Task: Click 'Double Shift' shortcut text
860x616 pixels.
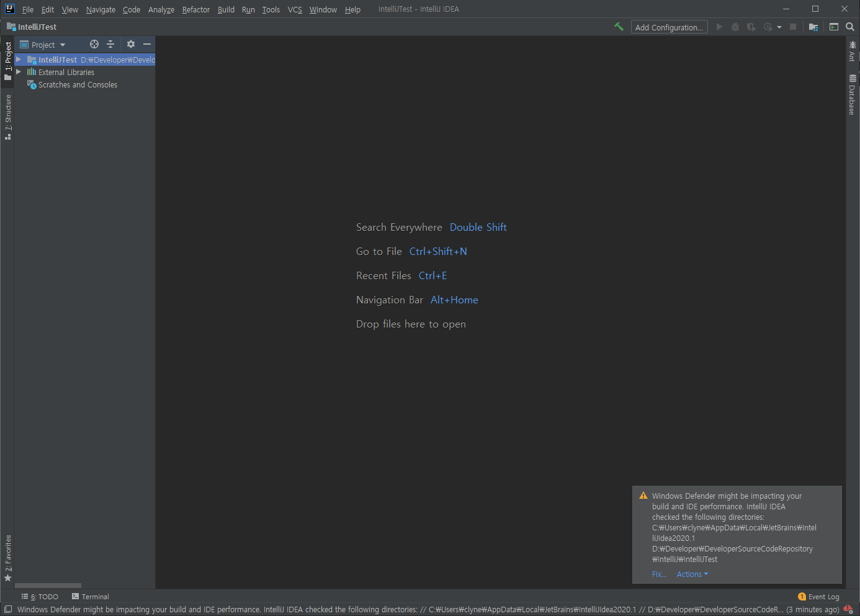Action: pos(478,227)
